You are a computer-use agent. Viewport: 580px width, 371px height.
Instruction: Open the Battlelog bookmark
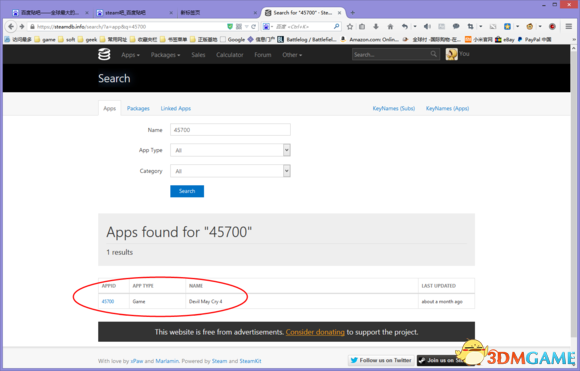coord(307,39)
